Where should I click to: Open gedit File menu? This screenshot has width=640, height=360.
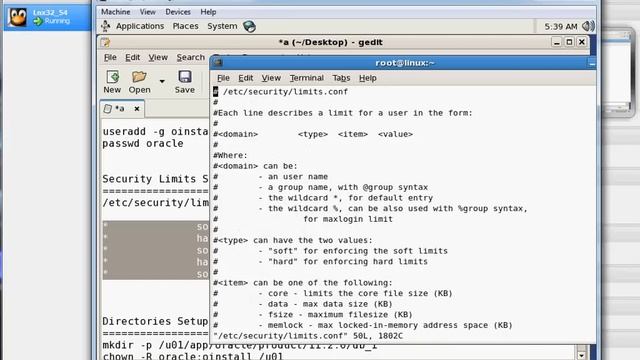[x=110, y=58]
